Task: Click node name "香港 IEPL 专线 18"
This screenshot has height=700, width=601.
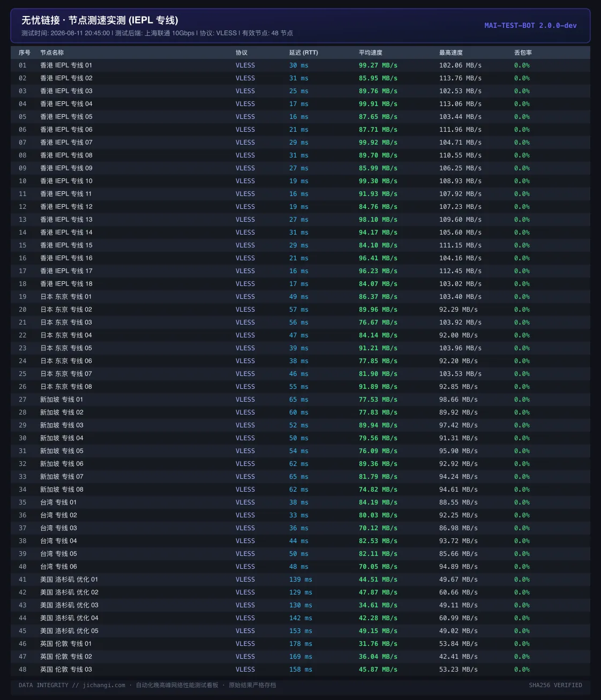Action: click(x=66, y=284)
